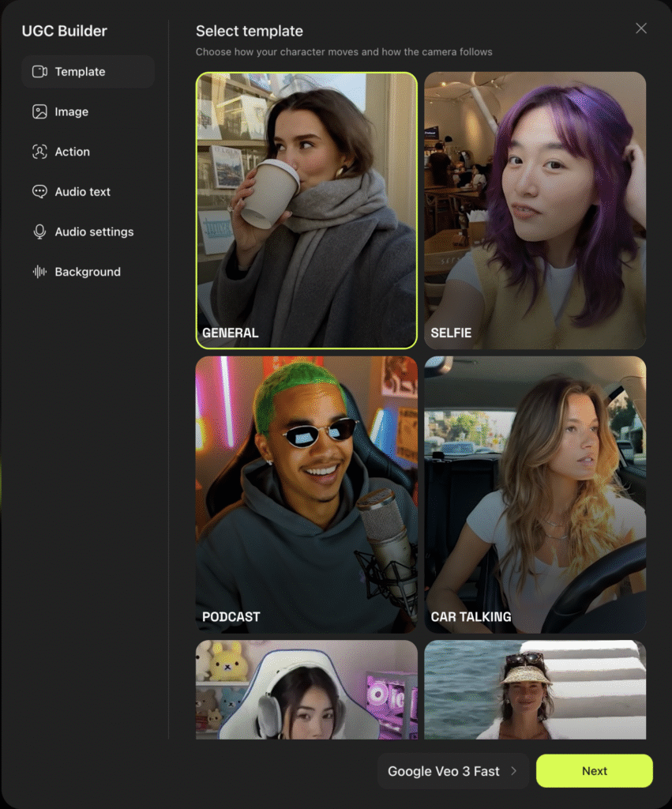672x809 pixels.
Task: Close the UGC Builder dialog
Action: coord(641,28)
